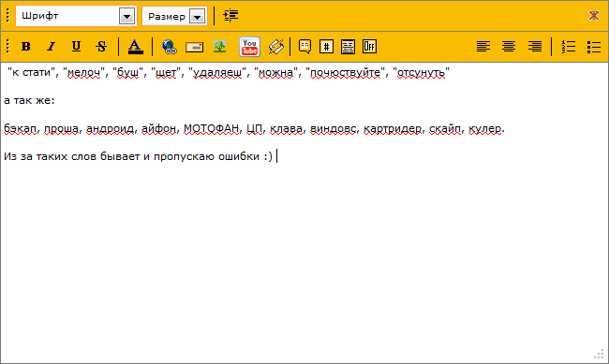The image size is (609, 364).
Task: Open the text color picker
Action: tap(136, 47)
